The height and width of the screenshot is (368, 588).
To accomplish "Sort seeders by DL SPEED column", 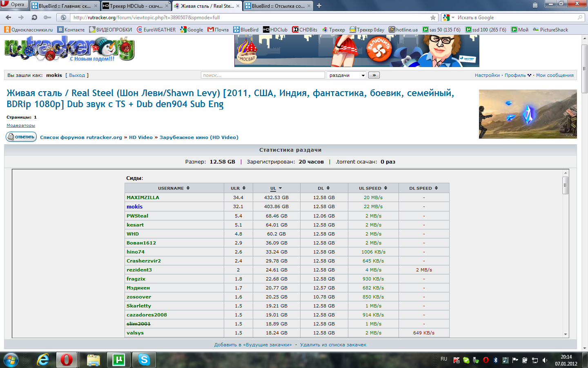I will coord(424,188).
